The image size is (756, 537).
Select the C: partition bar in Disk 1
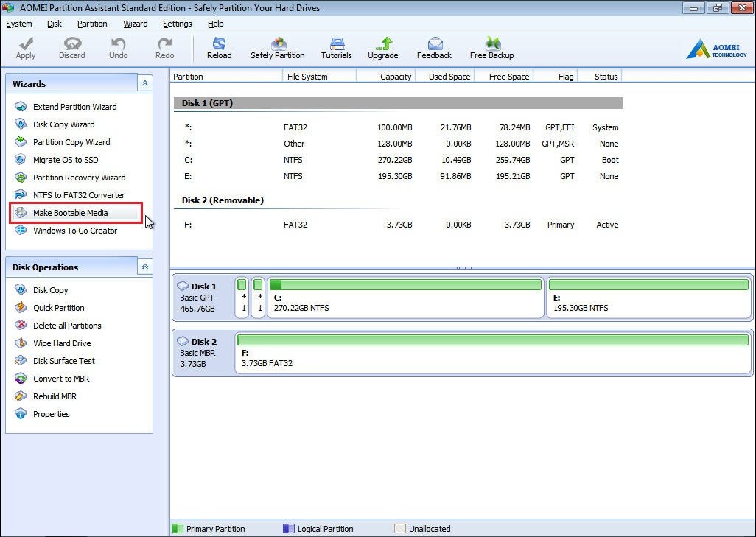coord(405,298)
